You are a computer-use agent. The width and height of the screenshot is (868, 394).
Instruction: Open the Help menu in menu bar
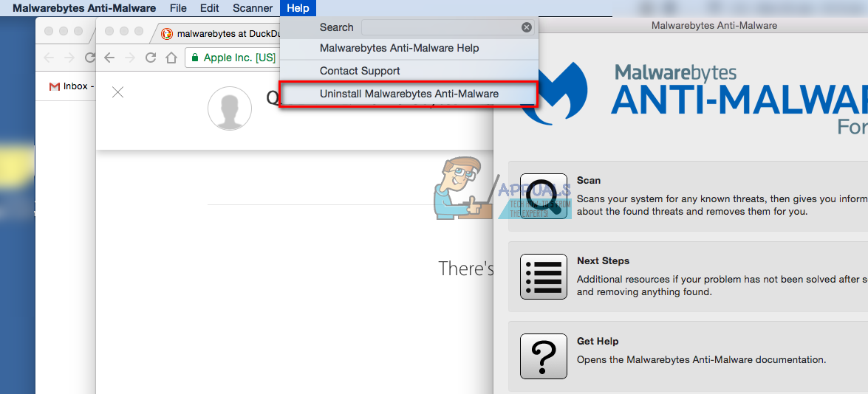[298, 8]
